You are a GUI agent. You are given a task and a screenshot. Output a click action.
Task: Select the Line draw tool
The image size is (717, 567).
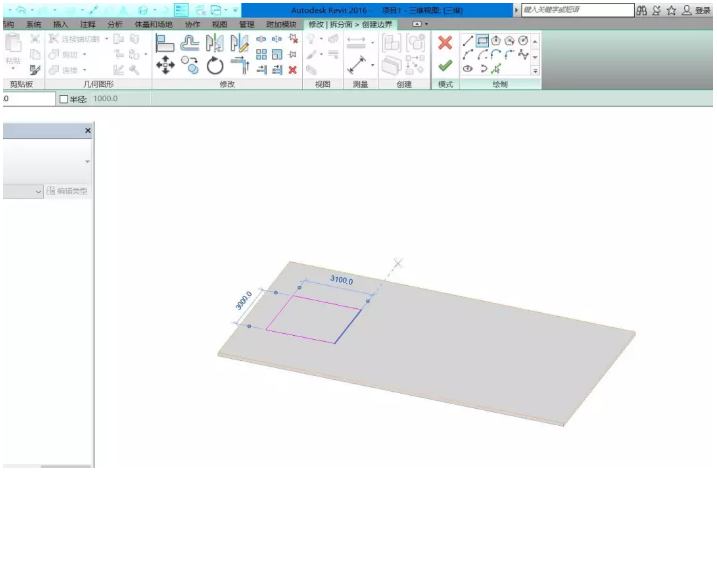[x=468, y=42]
